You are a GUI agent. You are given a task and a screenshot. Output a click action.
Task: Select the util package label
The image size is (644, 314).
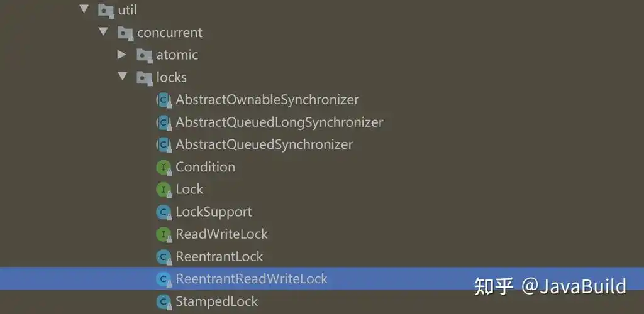[x=127, y=10]
